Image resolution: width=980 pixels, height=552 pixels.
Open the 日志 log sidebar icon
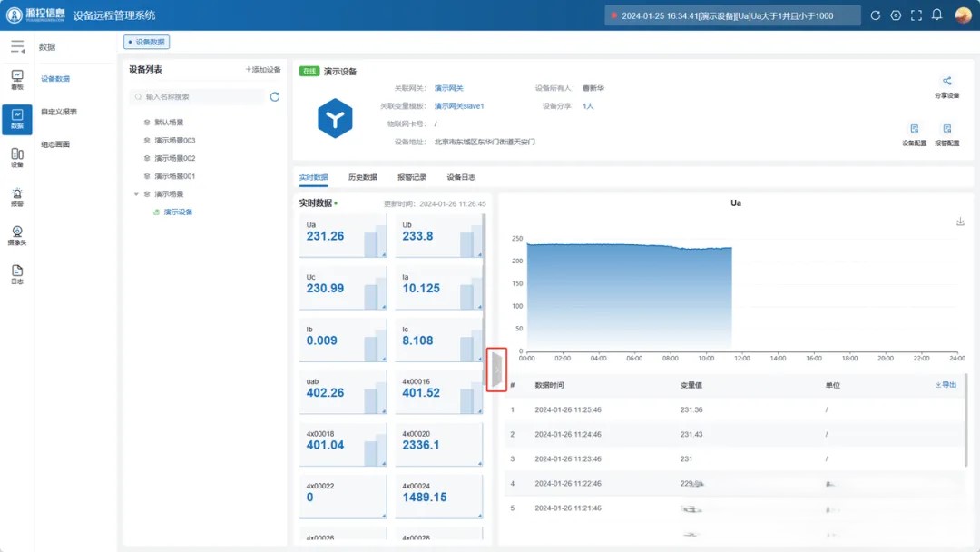click(x=17, y=274)
